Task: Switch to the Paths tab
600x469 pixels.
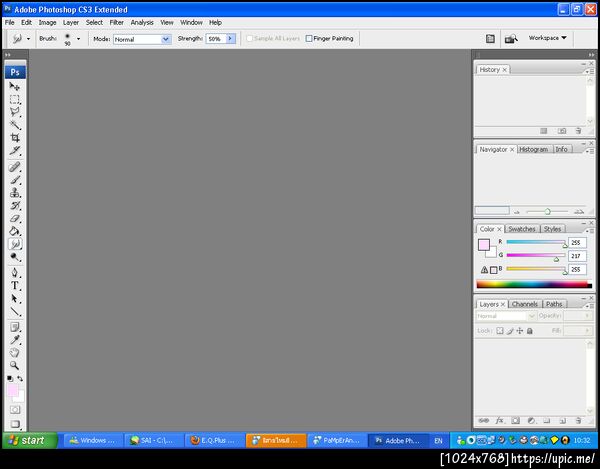Action: click(x=554, y=304)
